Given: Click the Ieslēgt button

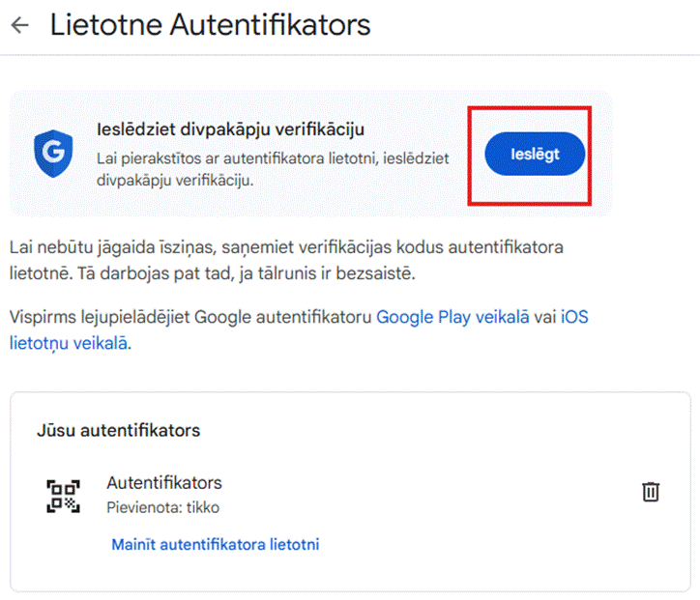Looking at the screenshot, I should point(535,154).
